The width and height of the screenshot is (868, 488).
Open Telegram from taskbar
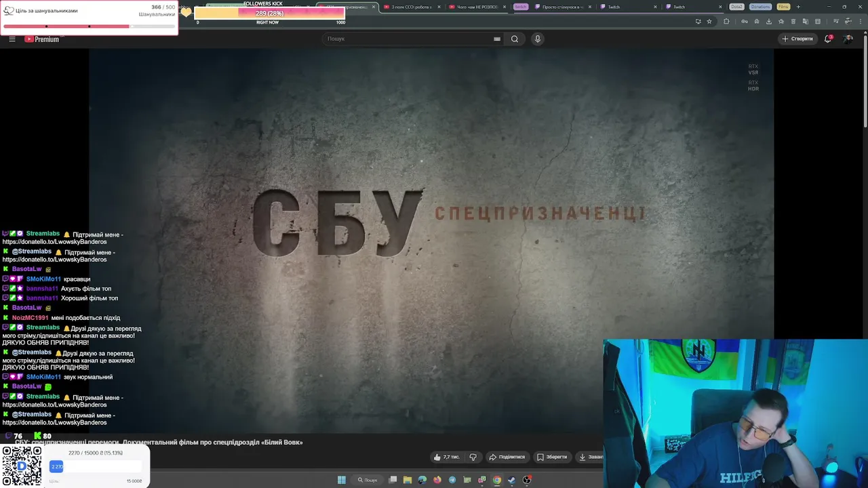coord(452,480)
